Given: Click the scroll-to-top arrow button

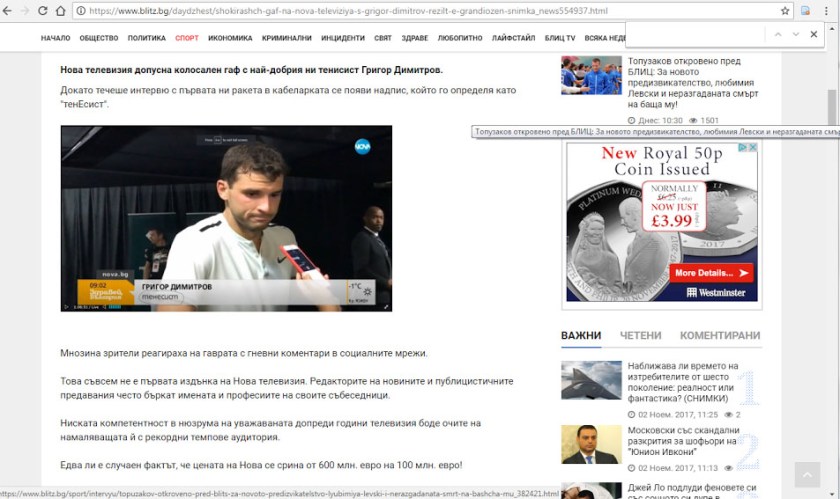Looking at the screenshot, I should pos(806,474).
